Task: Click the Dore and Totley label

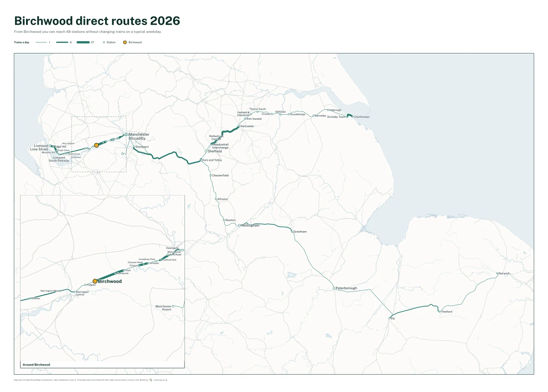Action: pyautogui.click(x=212, y=160)
